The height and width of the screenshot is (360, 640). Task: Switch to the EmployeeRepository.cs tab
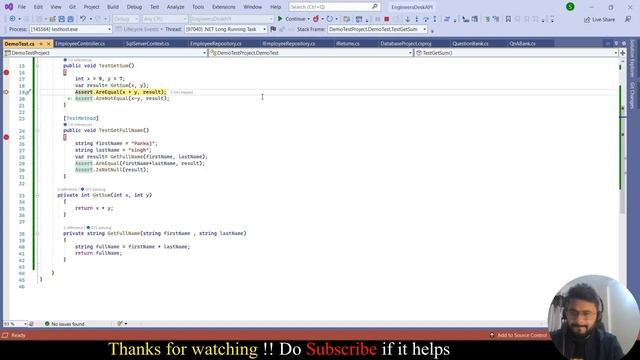[x=216, y=44]
